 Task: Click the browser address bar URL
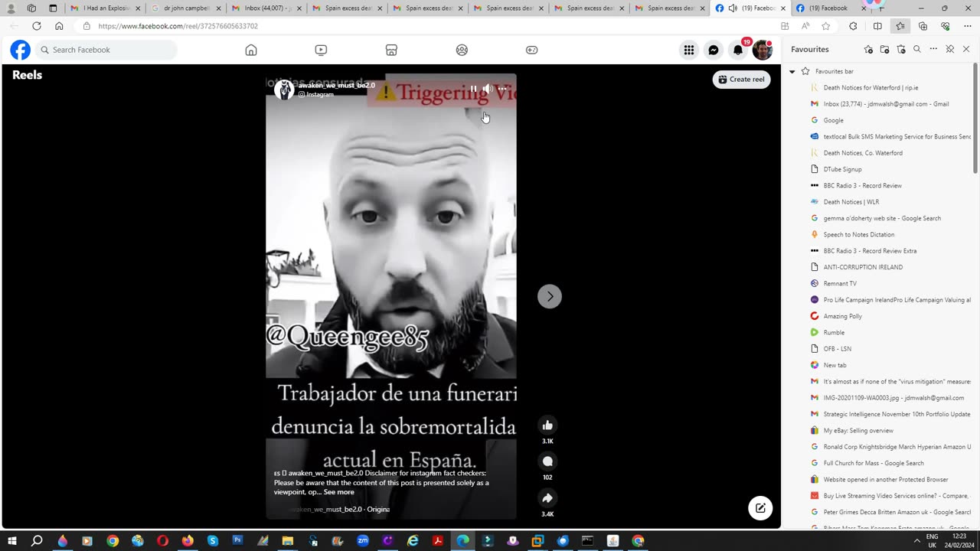pos(178,26)
